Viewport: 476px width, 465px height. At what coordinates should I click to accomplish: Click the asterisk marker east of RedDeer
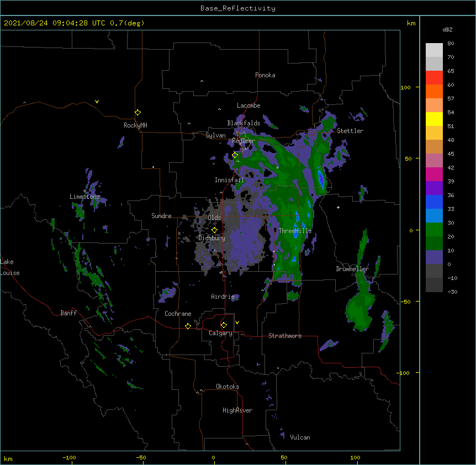[x=277, y=167]
